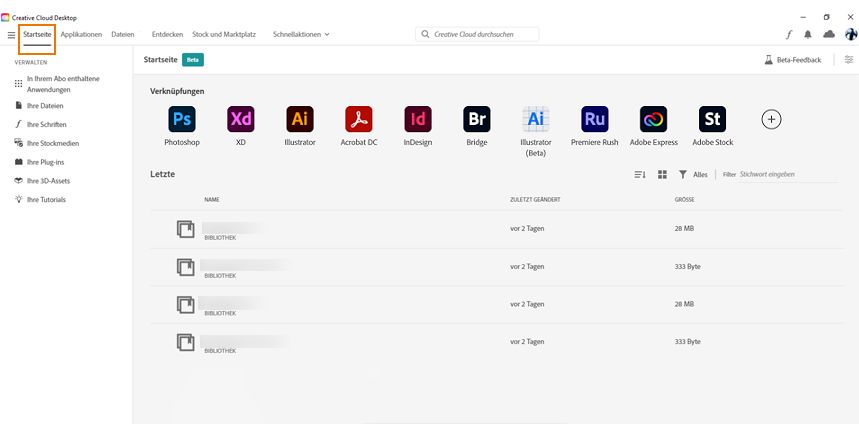This screenshot has width=859, height=424.
Task: Open home page settings sliders icon
Action: click(x=849, y=60)
